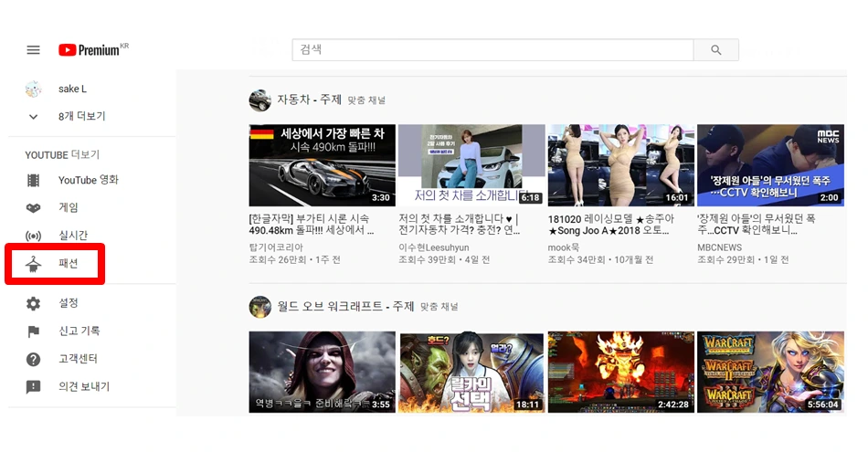The height and width of the screenshot is (452, 868).
Task: Click the 패션 hanger icon
Action: coord(33,265)
